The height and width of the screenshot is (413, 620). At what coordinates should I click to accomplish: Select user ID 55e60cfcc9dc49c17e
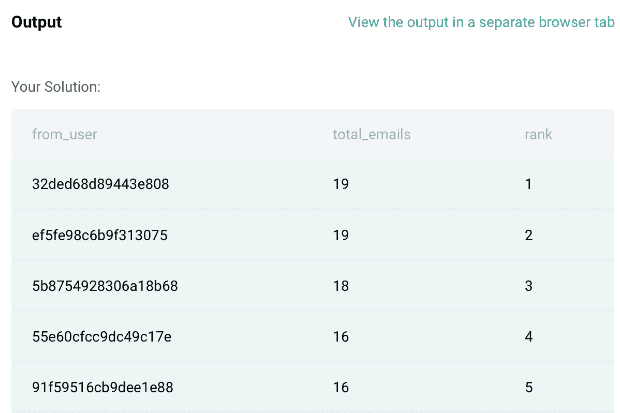102,337
